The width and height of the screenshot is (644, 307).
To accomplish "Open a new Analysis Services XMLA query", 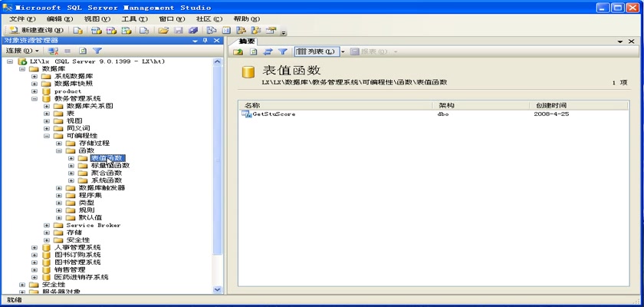I will [x=127, y=31].
